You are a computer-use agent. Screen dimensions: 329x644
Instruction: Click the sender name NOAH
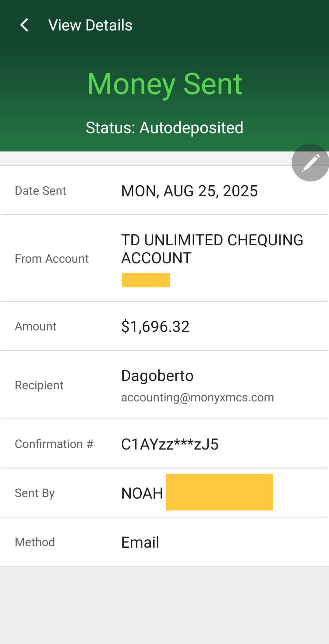(x=142, y=493)
